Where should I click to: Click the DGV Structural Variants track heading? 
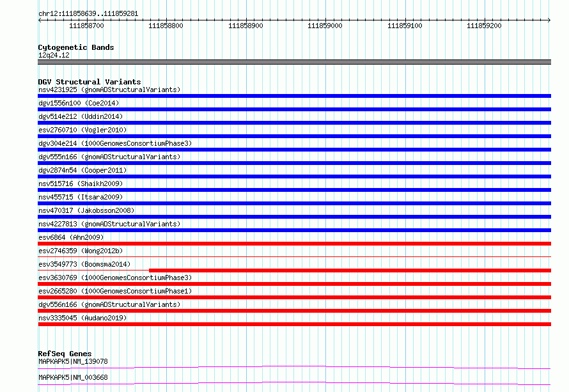pos(90,82)
